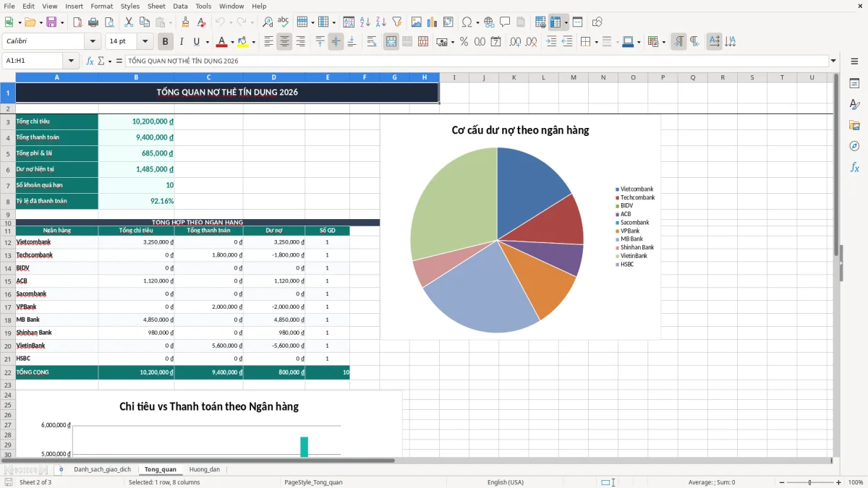
Task: Open sidebar Styles deck
Action: 854,104
